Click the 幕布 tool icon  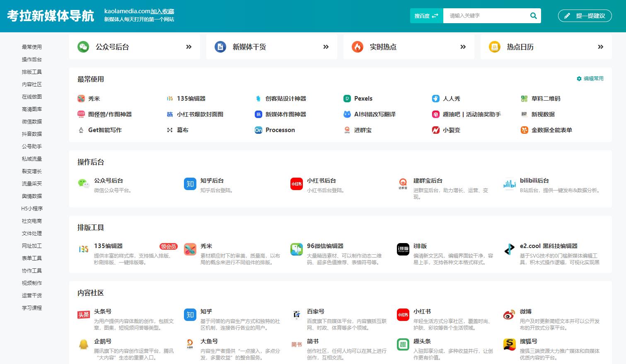coord(170,130)
